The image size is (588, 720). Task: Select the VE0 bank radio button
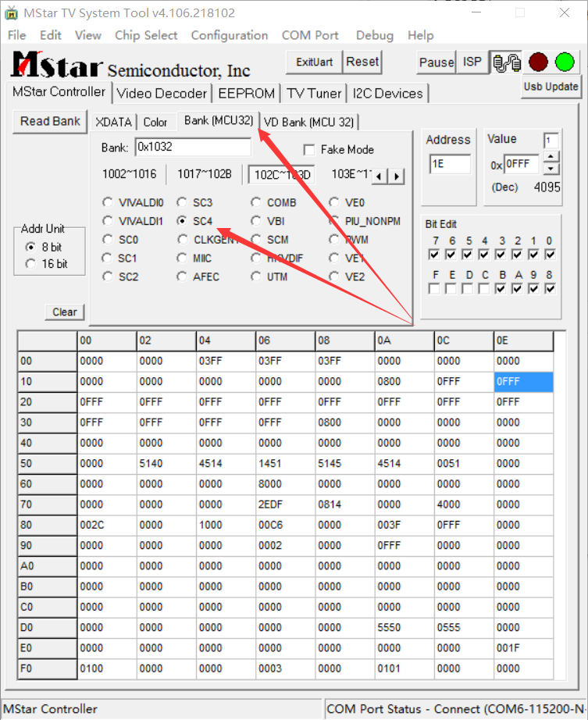tap(333, 202)
